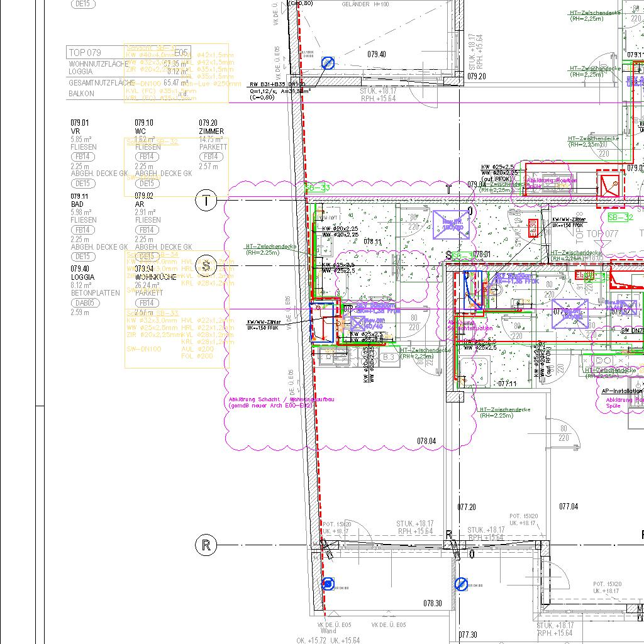The width and height of the screenshot is (644, 644).
Task: Select the 'RW B31+B35 DN100' annotation
Action: tap(277, 84)
